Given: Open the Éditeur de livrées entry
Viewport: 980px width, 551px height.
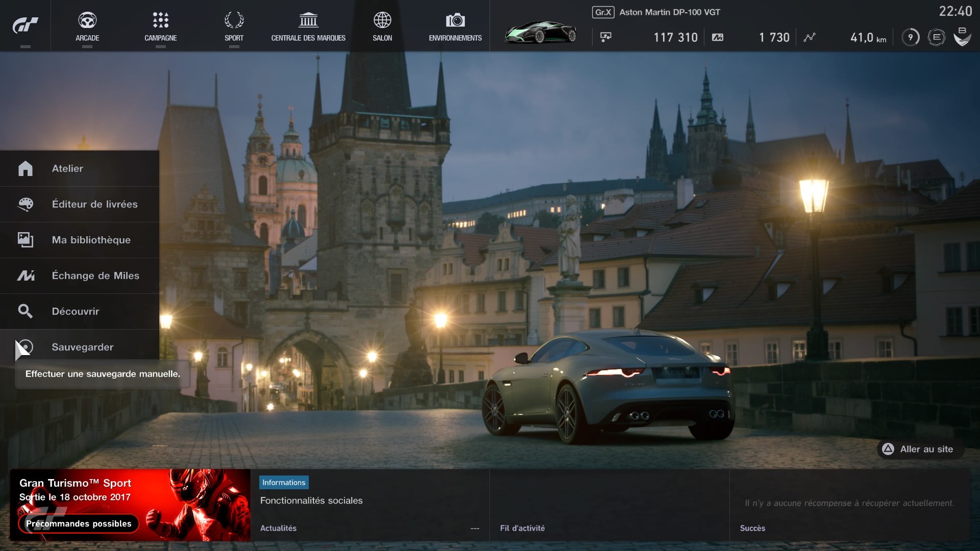Looking at the screenshot, I should pos(80,204).
